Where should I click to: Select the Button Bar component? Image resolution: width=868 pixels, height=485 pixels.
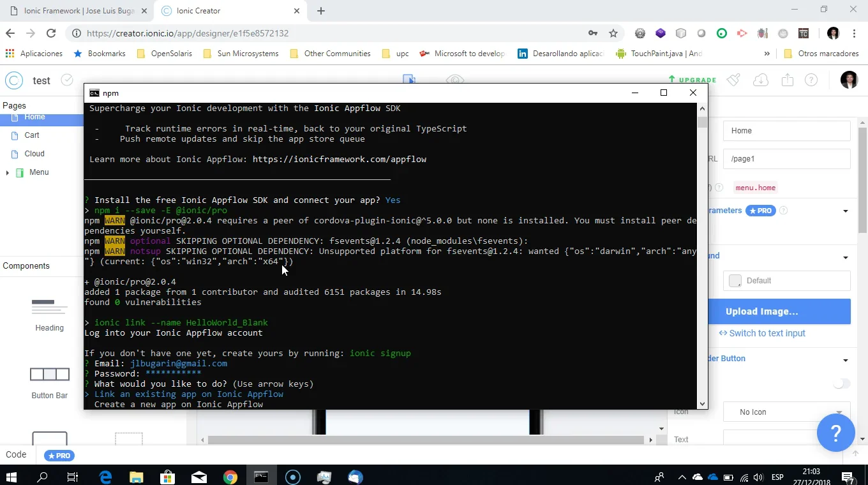coord(49,383)
